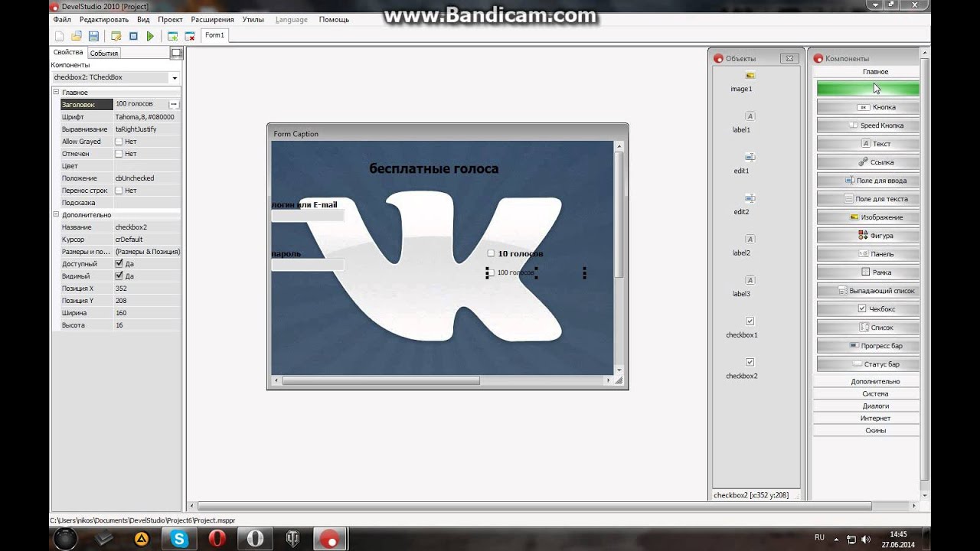Create a new project with blank page icon

60,36
